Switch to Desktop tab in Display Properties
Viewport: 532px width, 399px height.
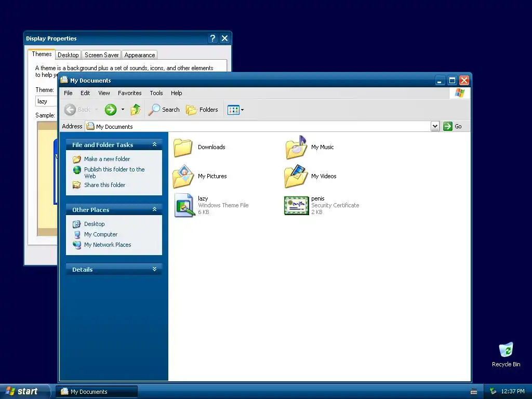68,55
